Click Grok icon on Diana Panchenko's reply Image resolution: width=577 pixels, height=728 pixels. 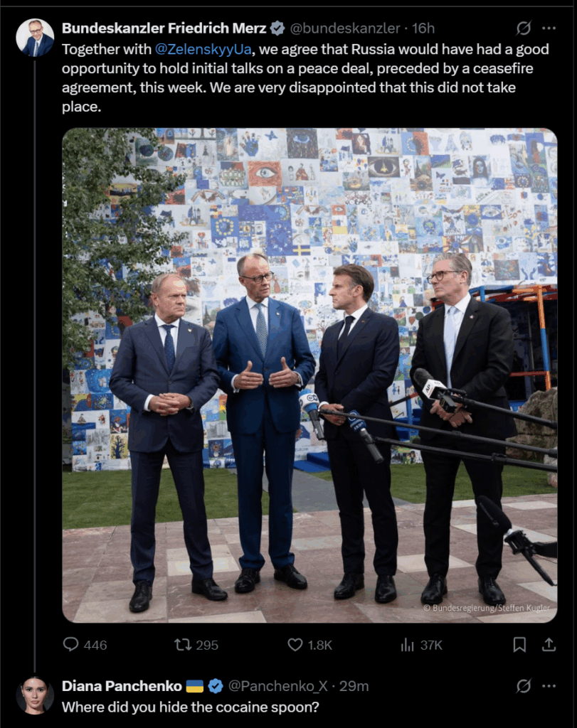click(x=524, y=686)
